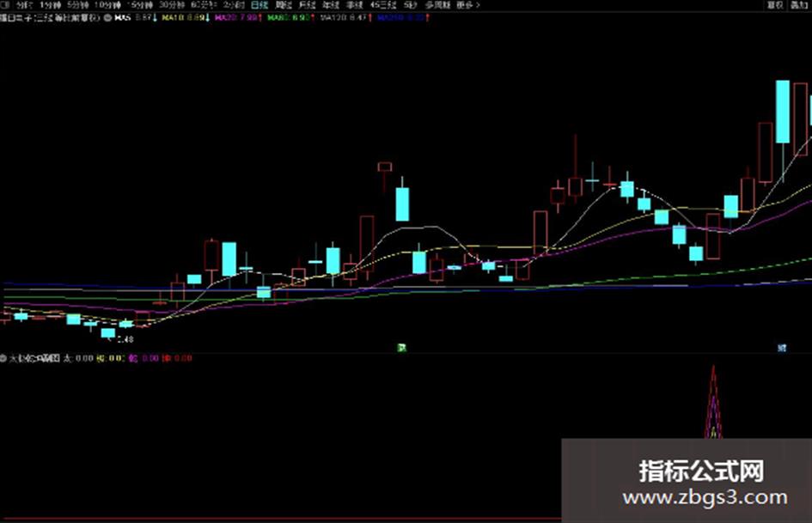Click the 太 0.00 indicator value
Image resolution: width=812 pixels, height=523 pixels.
pyautogui.click(x=78, y=358)
